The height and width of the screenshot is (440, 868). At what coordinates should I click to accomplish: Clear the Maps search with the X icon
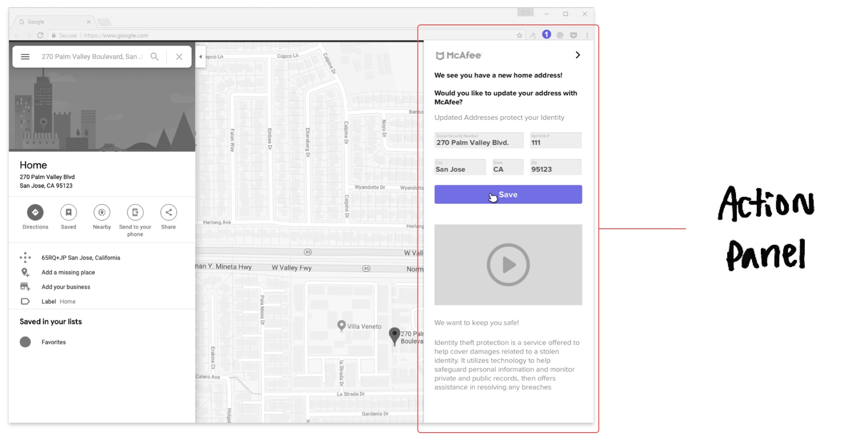(179, 57)
